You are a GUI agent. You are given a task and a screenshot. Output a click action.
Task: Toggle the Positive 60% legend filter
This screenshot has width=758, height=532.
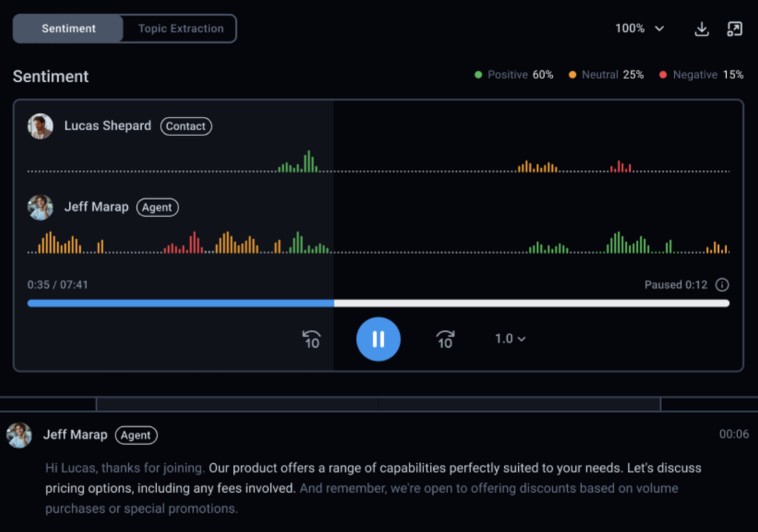tap(514, 75)
